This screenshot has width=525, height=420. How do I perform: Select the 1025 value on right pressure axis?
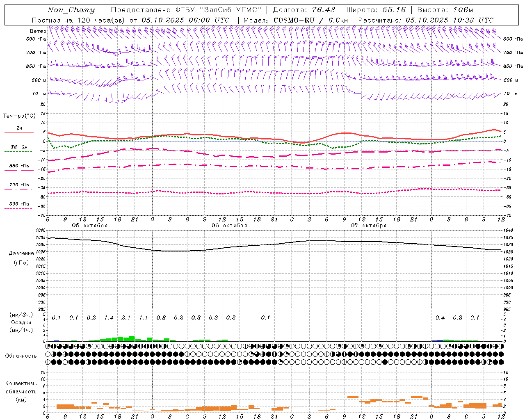(508, 252)
